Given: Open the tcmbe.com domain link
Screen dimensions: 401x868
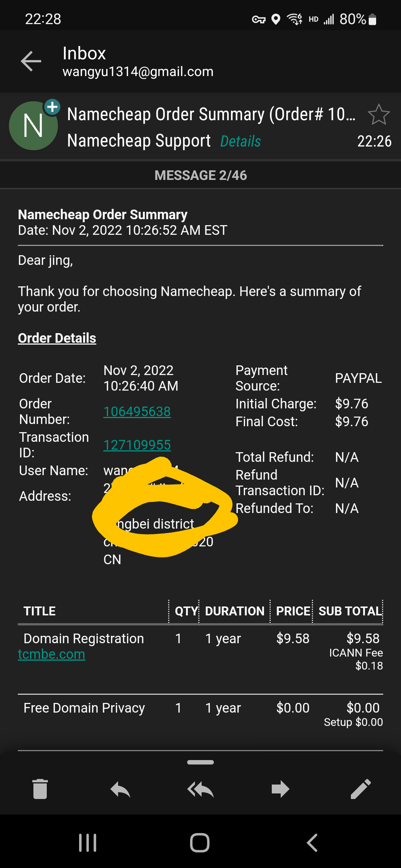Looking at the screenshot, I should 52,654.
